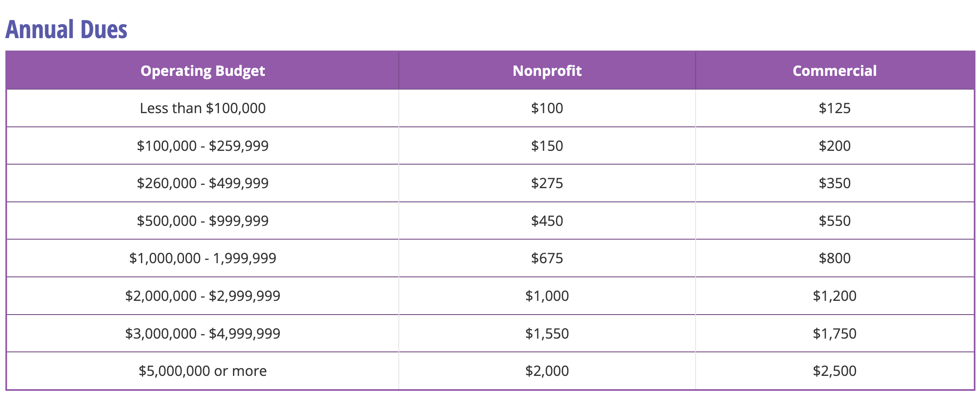Viewport: 980px width, 402px height.
Task: Click the $125 commercial dues cell
Action: tap(834, 108)
